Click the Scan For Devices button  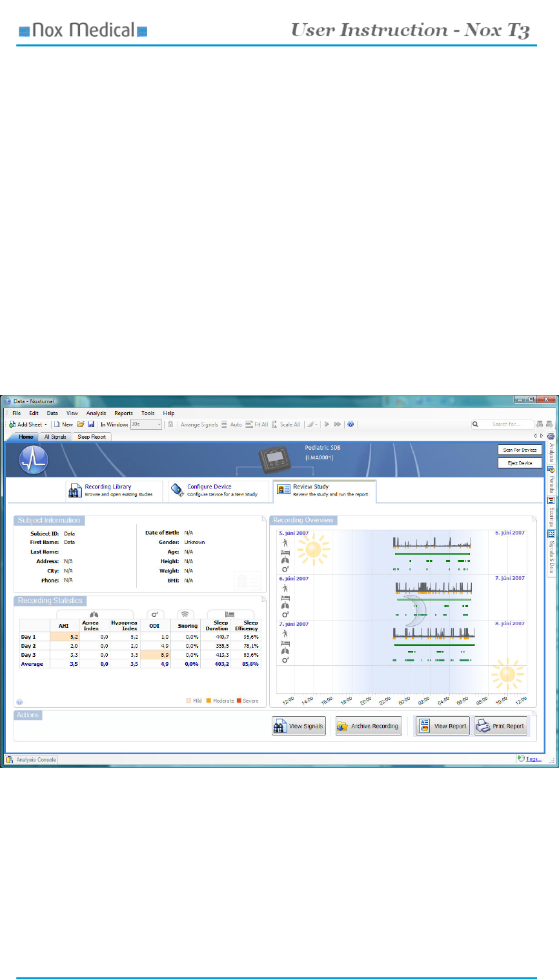tap(520, 450)
